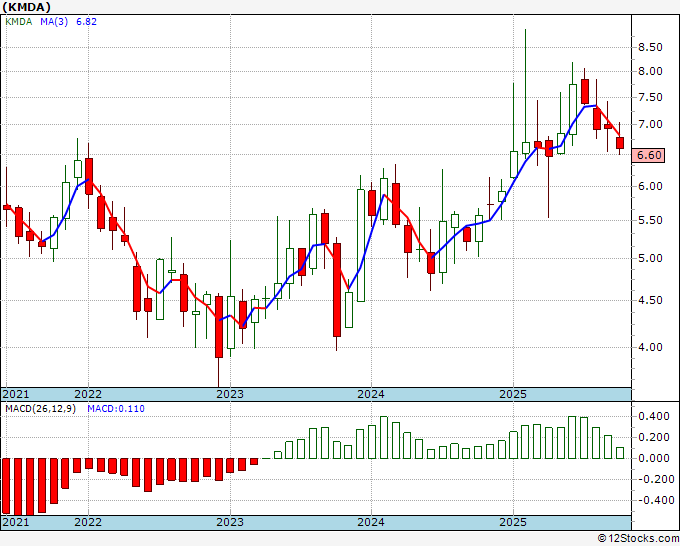Select the MACD:0.110 value label
Screen dimensions: 680x546
(116, 409)
